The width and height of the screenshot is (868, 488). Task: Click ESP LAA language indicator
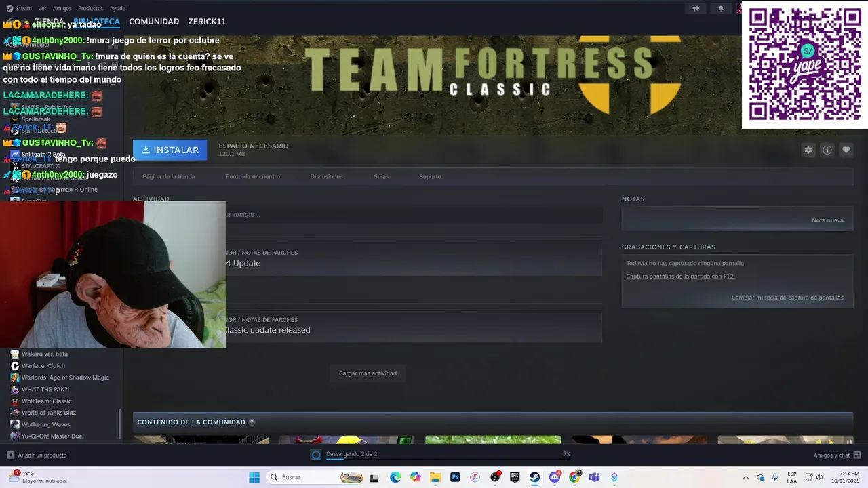coord(792,477)
